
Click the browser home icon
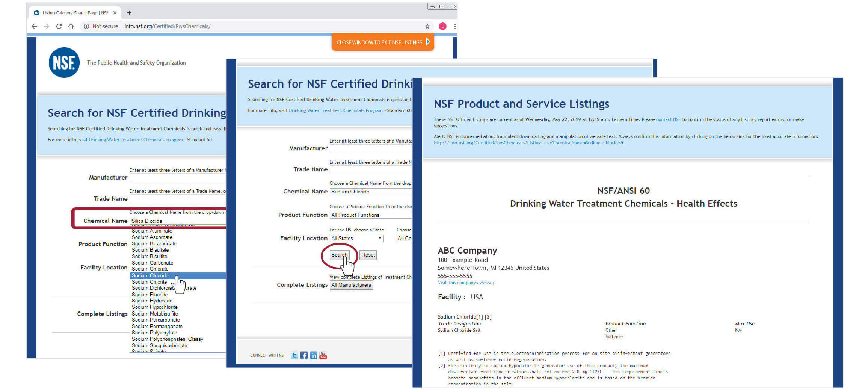[71, 26]
